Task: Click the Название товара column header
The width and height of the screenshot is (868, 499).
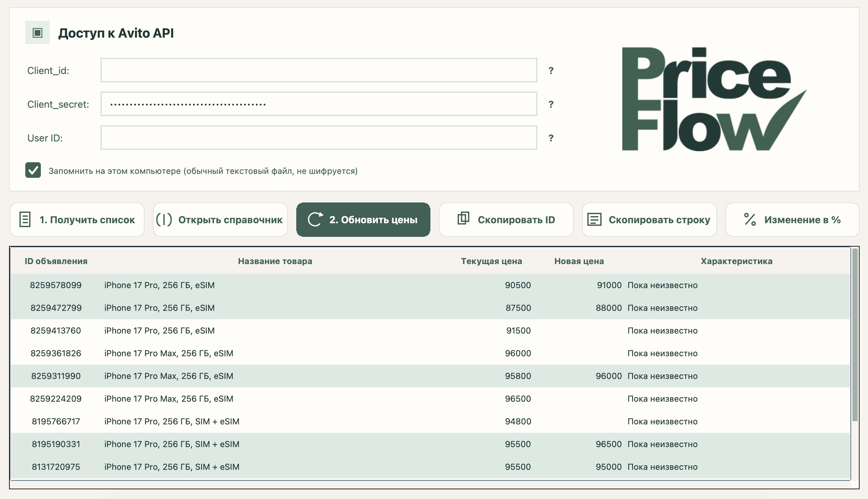Action: tap(275, 261)
